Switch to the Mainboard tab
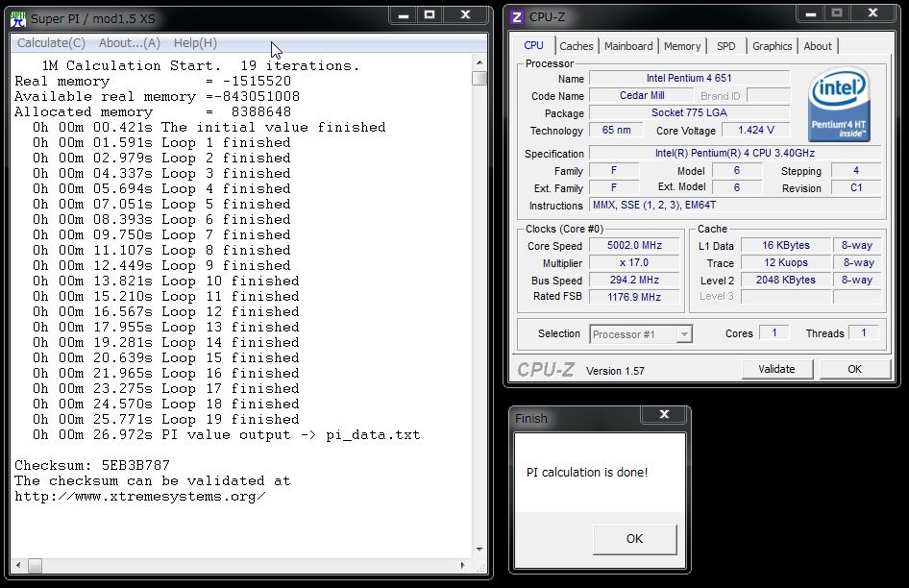Viewport: 909px width, 588px height. [x=628, y=46]
